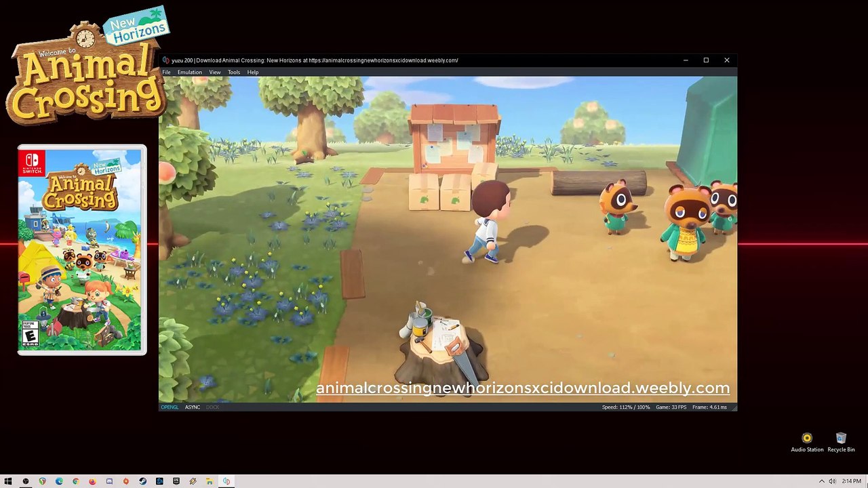Image resolution: width=868 pixels, height=488 pixels.
Task: Select the Recycle Bin desktop icon
Action: tap(841, 443)
